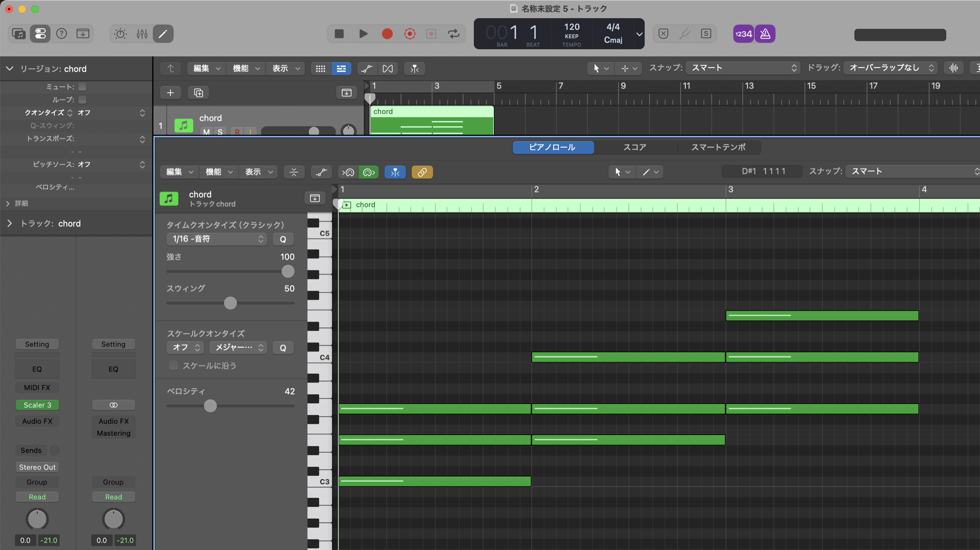The image size is (980, 550).
Task: Toggle MIDI In icon in piano roll
Action: pos(348,172)
